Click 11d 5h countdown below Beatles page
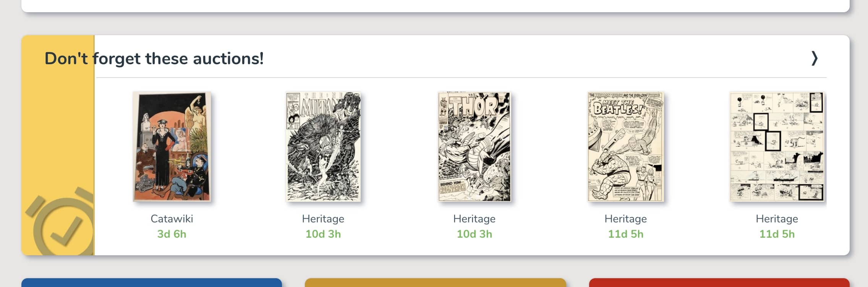The width and height of the screenshot is (868, 287). pyautogui.click(x=626, y=234)
